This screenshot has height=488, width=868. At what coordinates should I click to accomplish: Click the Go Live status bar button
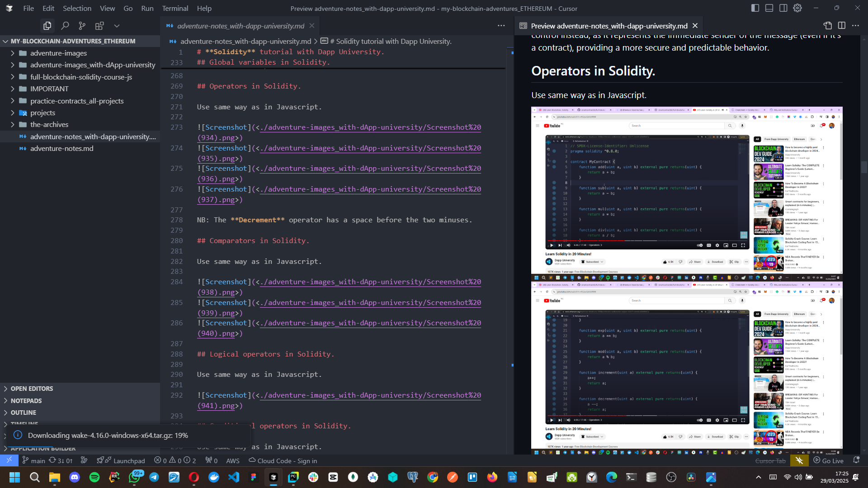pyautogui.click(x=828, y=460)
